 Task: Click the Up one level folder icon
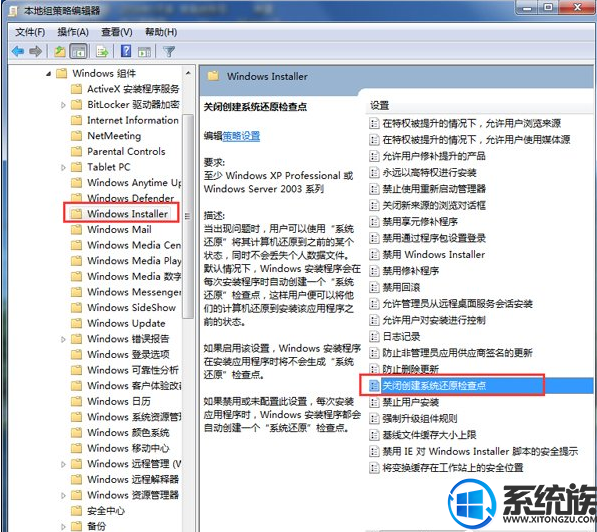click(x=59, y=51)
